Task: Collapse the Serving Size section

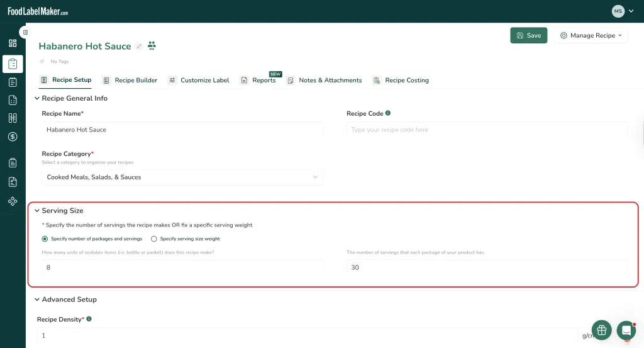Action: point(37,210)
